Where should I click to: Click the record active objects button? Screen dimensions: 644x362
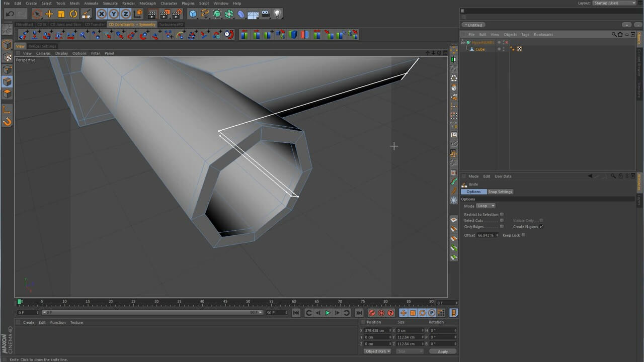tap(372, 313)
